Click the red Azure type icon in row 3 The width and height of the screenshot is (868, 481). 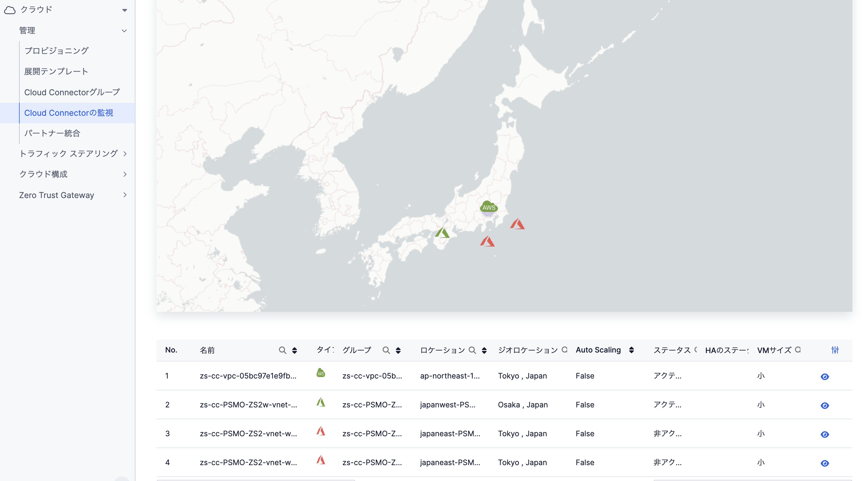pos(321,431)
